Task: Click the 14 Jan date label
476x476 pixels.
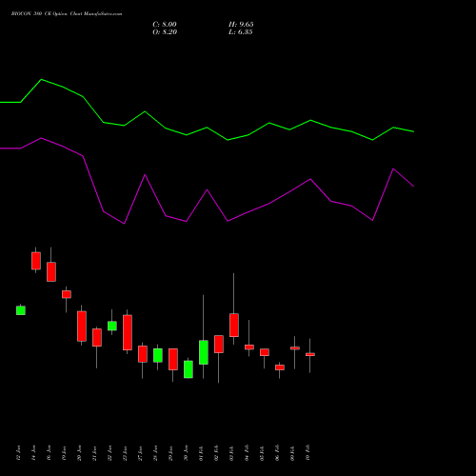Action: [33, 453]
